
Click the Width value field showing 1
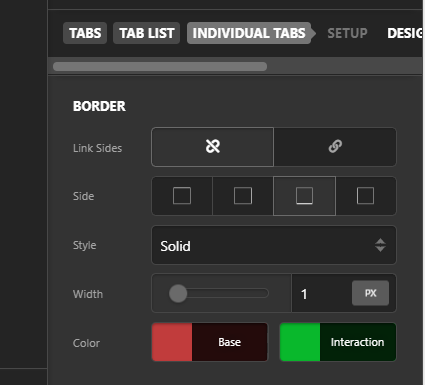321,294
